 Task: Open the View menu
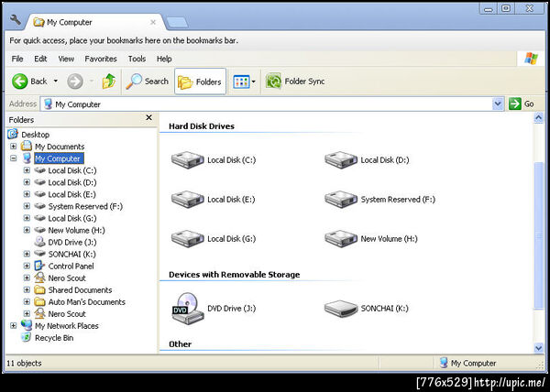[66, 59]
